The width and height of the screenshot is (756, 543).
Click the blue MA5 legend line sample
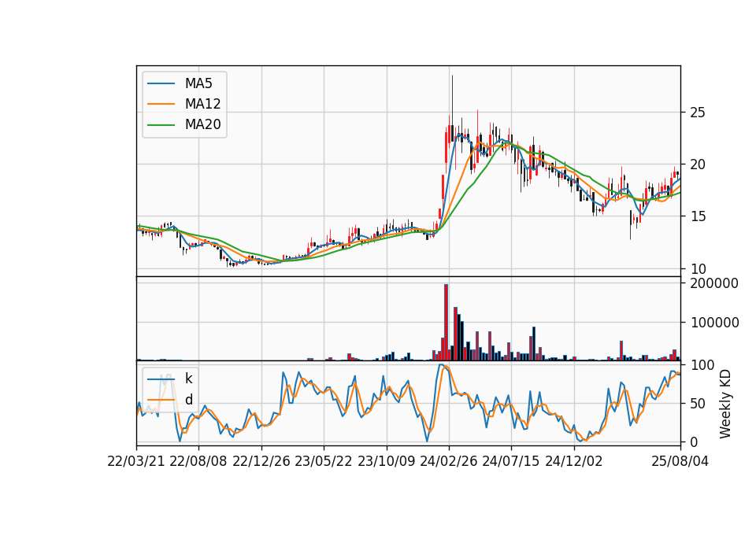coord(161,84)
